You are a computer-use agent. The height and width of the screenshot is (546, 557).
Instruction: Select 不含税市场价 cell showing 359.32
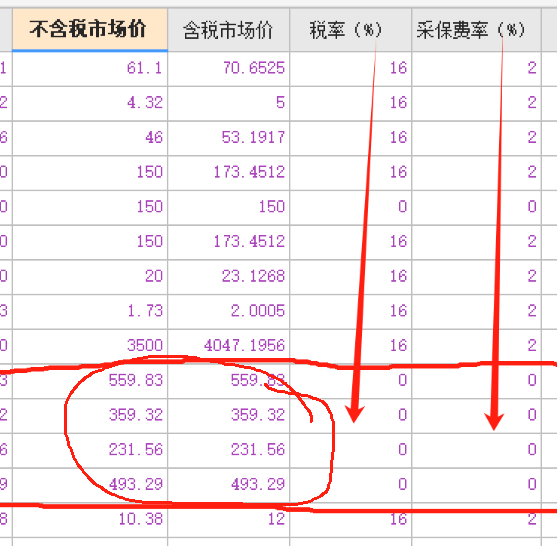pyautogui.click(x=90, y=415)
